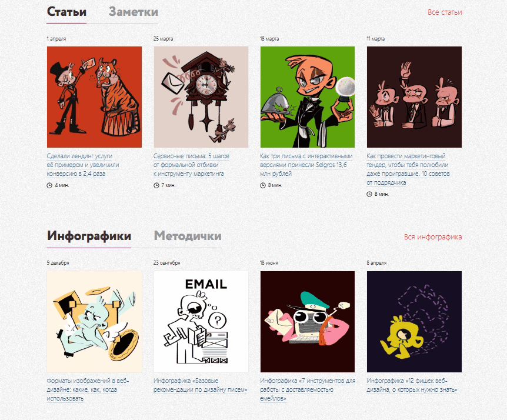This screenshot has height=420, width=507.
Task: Open the cuckoo clock article thumbnail
Action: [x=201, y=97]
